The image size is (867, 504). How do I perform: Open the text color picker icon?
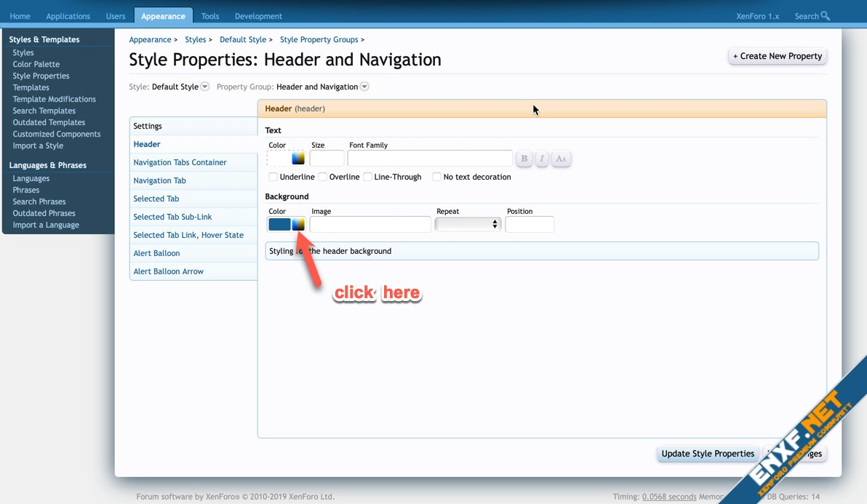(298, 159)
